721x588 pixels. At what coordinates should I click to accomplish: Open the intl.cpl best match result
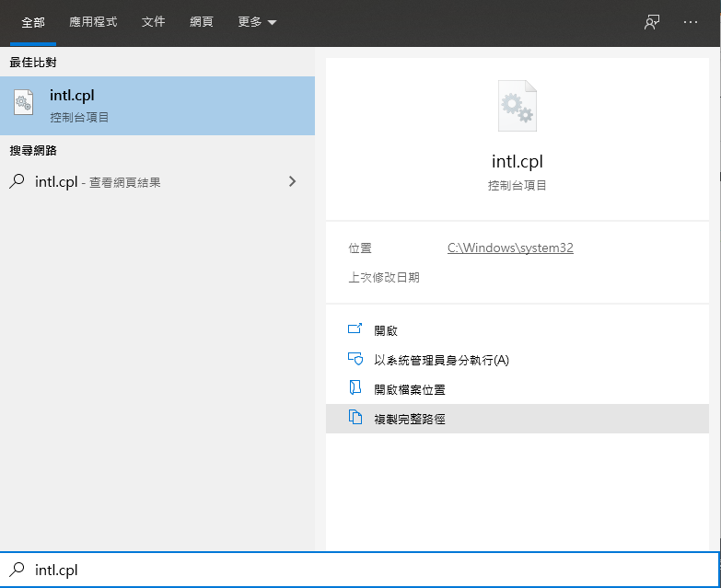pyautogui.click(x=157, y=106)
